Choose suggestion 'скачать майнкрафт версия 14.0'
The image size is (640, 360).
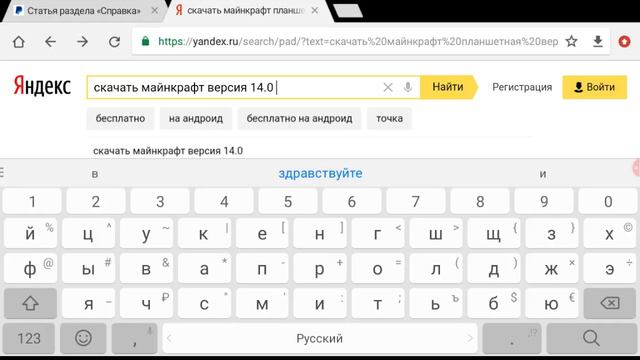[168, 151]
